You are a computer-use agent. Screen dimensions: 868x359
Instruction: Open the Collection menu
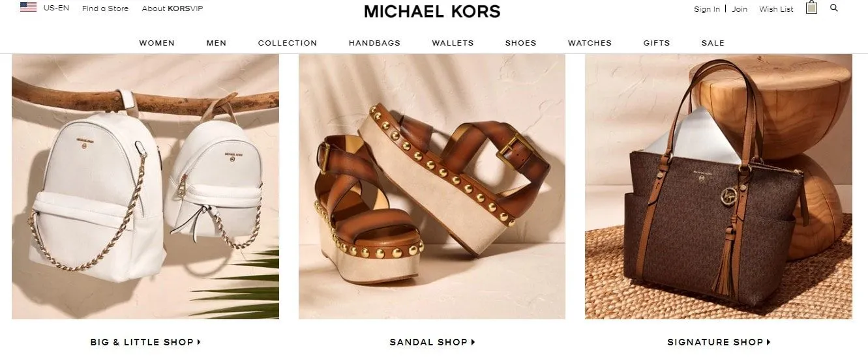coord(288,43)
